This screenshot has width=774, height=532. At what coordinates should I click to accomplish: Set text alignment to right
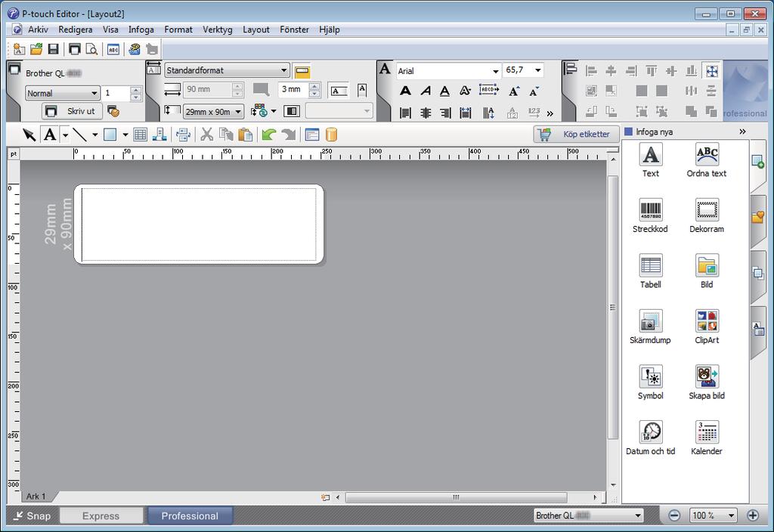tap(445, 113)
